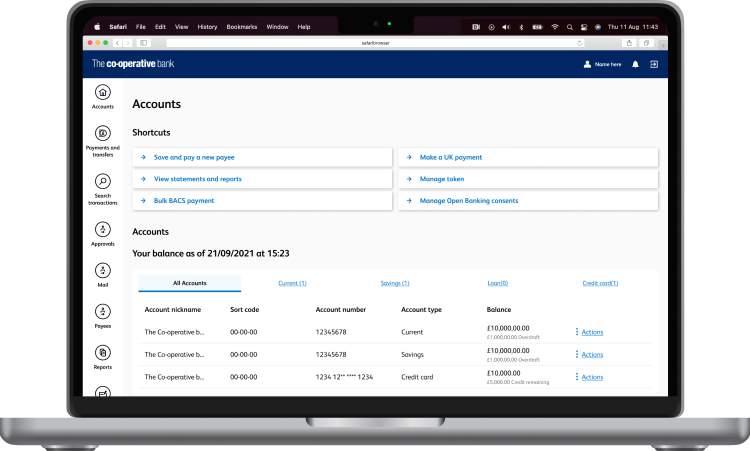Image resolution: width=750 pixels, height=451 pixels.
Task: Open Mail icon in sidebar
Action: coord(102,271)
